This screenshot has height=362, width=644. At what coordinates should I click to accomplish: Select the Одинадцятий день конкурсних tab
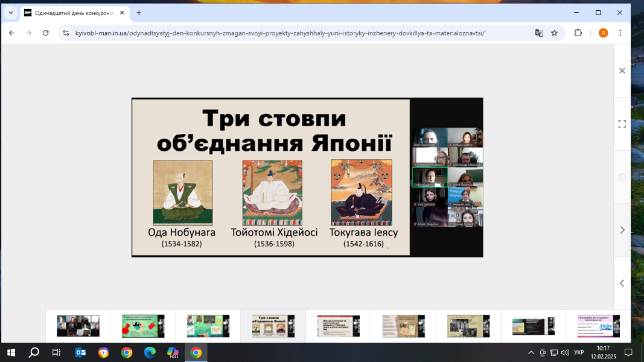[72, 13]
